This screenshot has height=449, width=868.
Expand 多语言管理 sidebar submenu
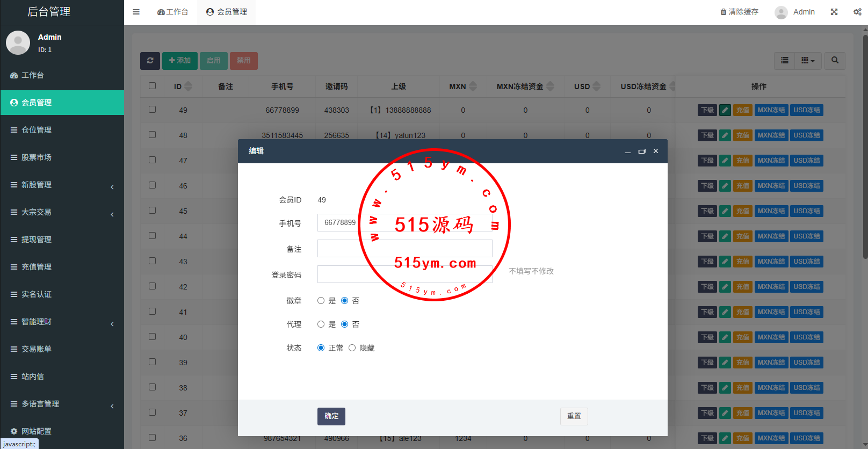coord(62,404)
